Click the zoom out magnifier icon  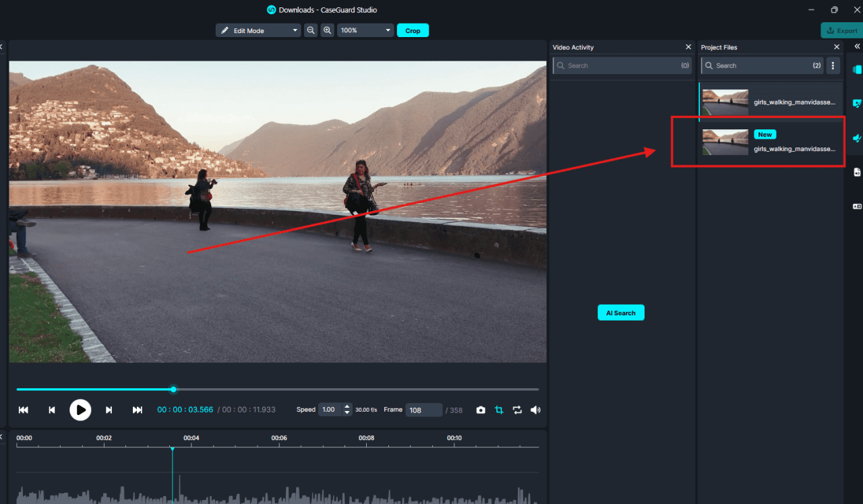click(x=311, y=30)
